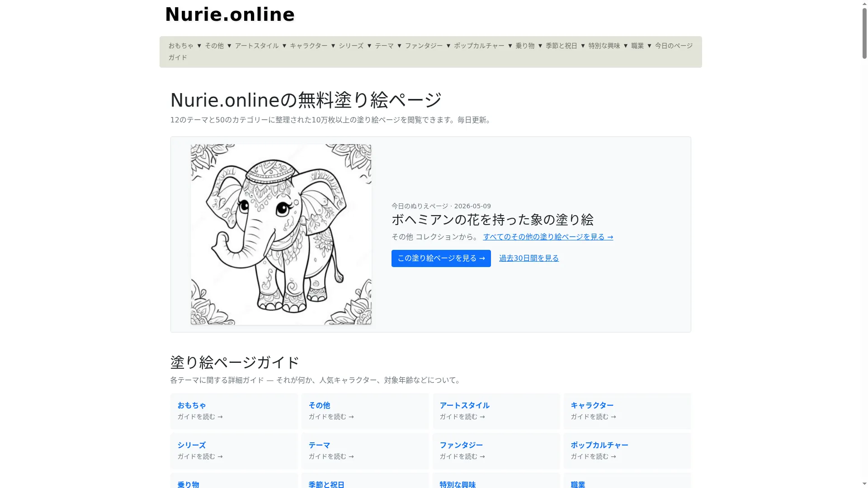Click the page's vertical scrollbar thumb
Viewport: 868px width, 488px height.
(x=864, y=33)
